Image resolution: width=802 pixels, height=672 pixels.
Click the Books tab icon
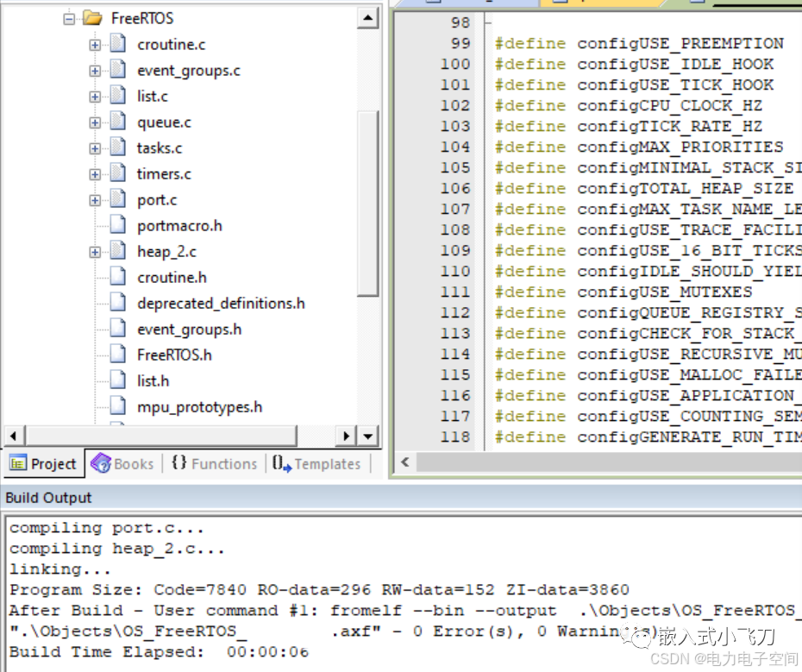pos(100,463)
